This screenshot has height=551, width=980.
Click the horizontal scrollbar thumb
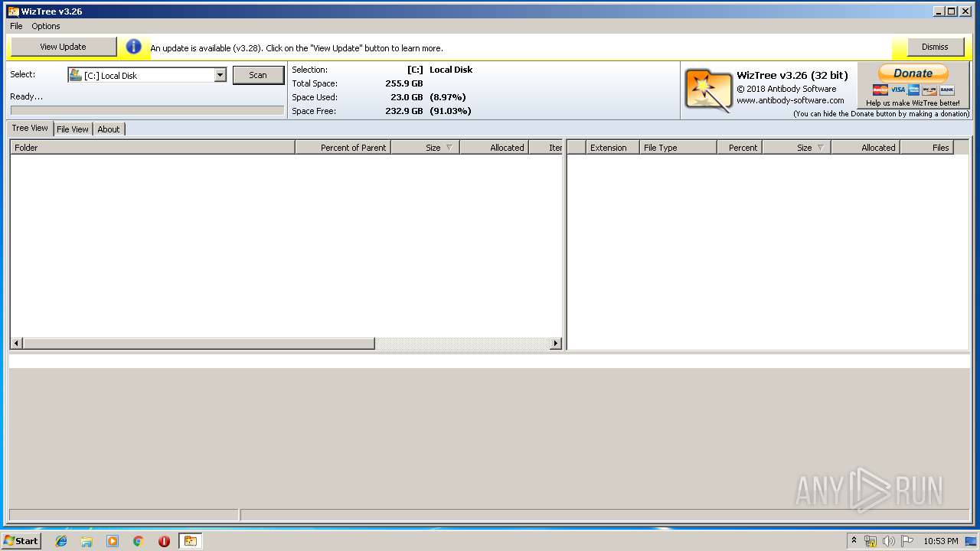point(199,344)
